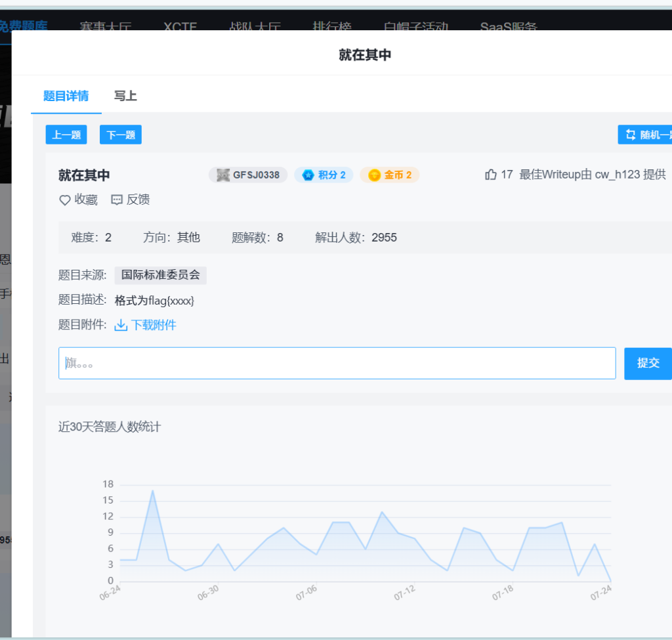Viewport: 672px width, 640px height.
Task: Open 排行榜 in the top navigation
Action: (332, 28)
